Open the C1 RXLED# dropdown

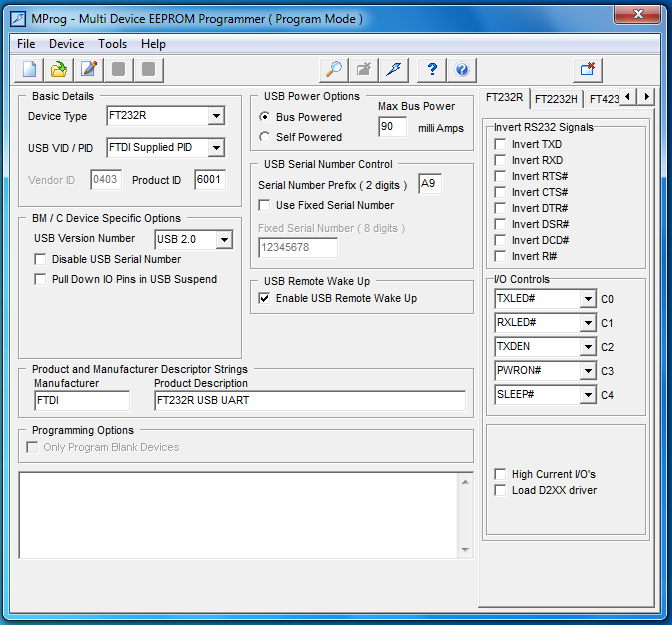(x=588, y=323)
